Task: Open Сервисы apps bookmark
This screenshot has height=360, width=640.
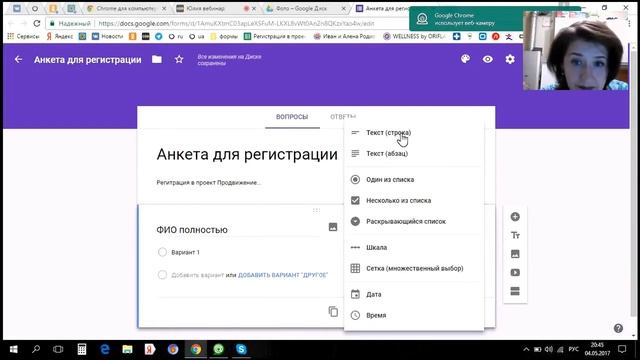Action: click(x=23, y=36)
